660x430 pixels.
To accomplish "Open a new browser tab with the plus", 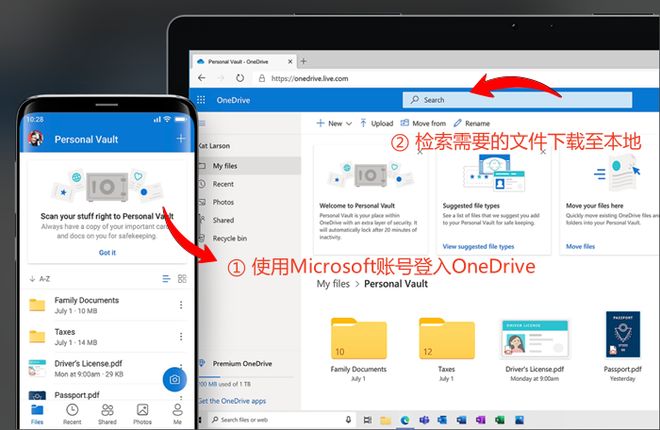I will (x=303, y=61).
